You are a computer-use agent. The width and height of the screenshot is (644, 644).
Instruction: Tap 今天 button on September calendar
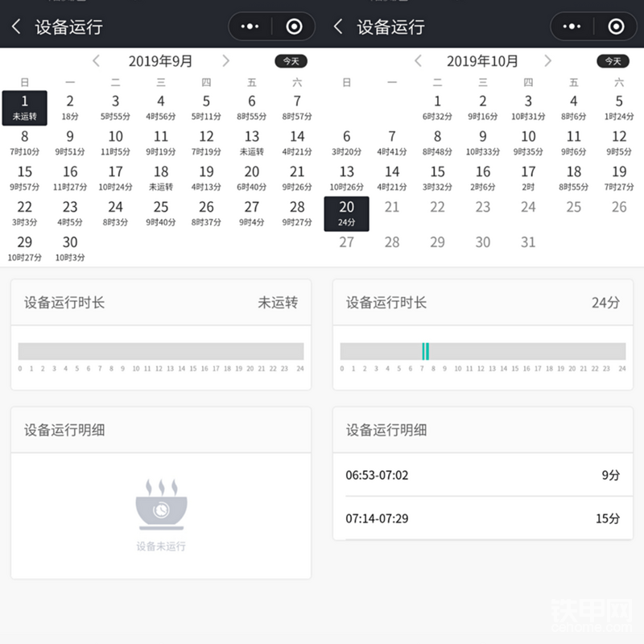tap(291, 61)
